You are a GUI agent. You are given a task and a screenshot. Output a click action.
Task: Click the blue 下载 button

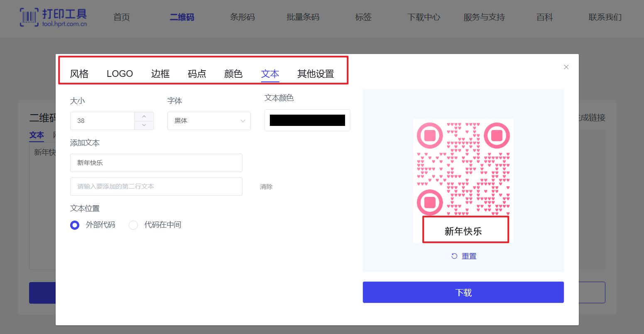(x=463, y=292)
